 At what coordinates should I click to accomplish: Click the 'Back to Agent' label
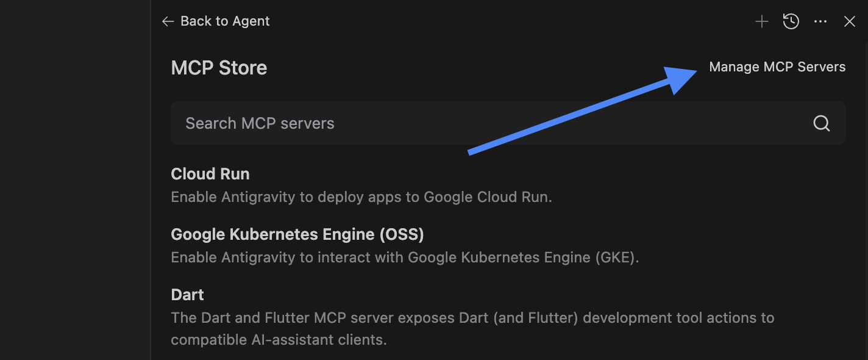(225, 21)
